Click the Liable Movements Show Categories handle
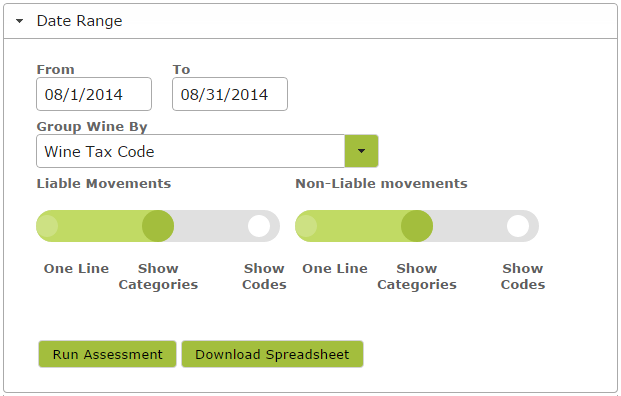This screenshot has width=621, height=396. tap(158, 226)
